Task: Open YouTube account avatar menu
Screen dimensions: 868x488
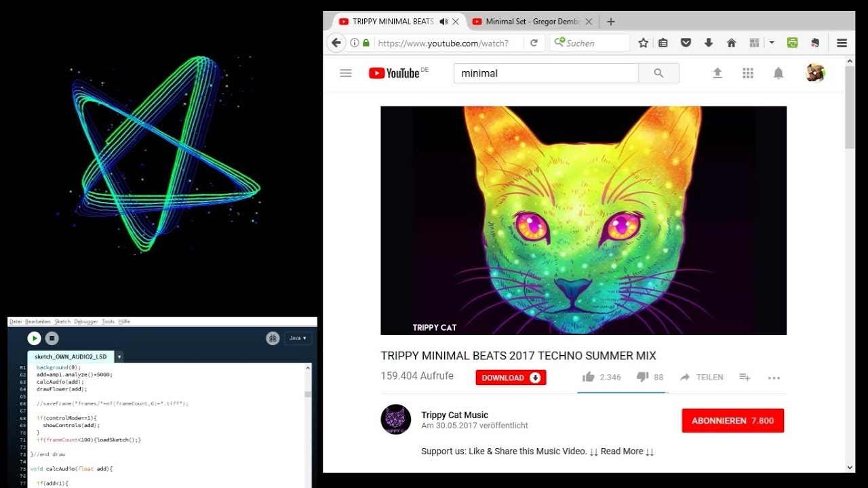Action: pos(815,73)
